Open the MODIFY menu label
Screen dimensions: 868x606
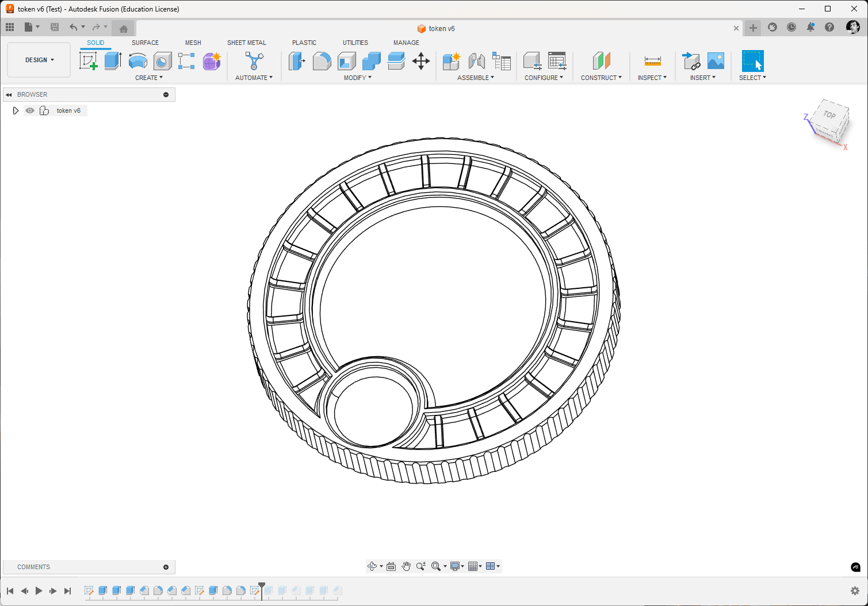coord(358,78)
